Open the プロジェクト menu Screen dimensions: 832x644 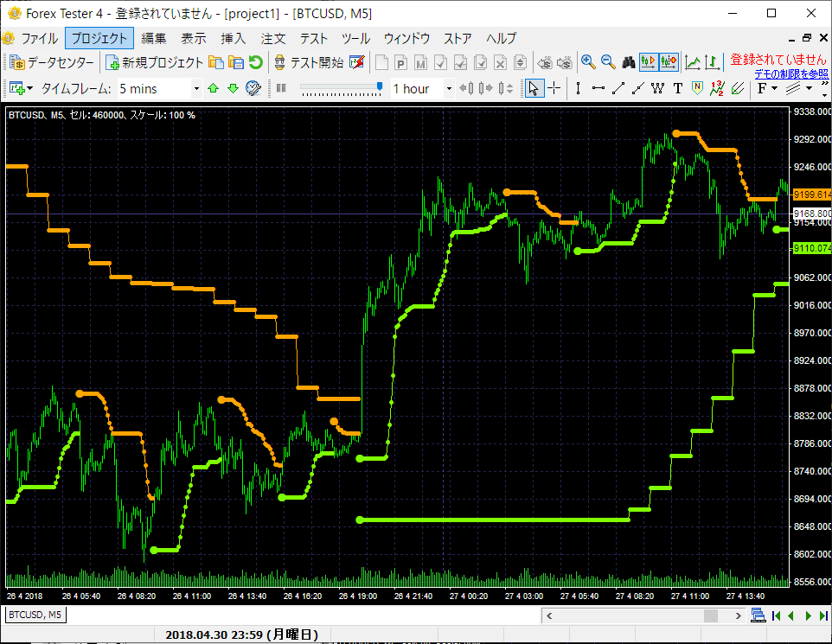(x=99, y=38)
